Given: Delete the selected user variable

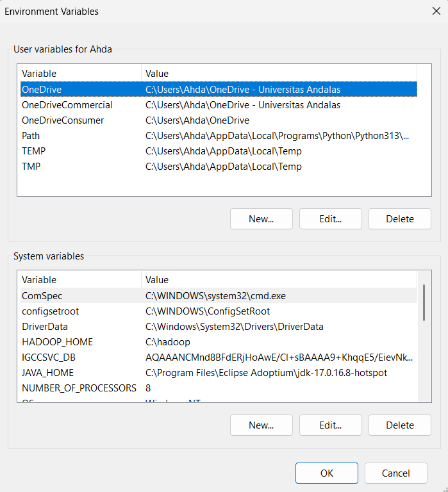Looking at the screenshot, I should click(399, 219).
